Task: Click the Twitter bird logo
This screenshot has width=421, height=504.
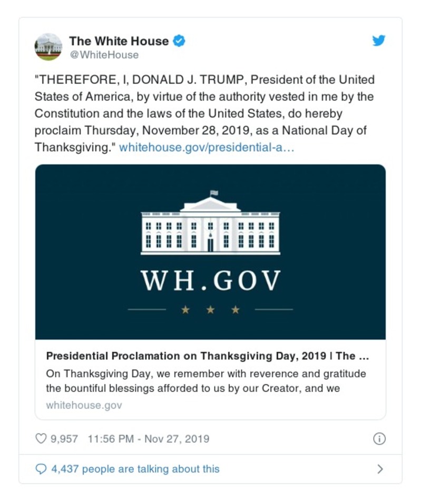Action: point(379,39)
